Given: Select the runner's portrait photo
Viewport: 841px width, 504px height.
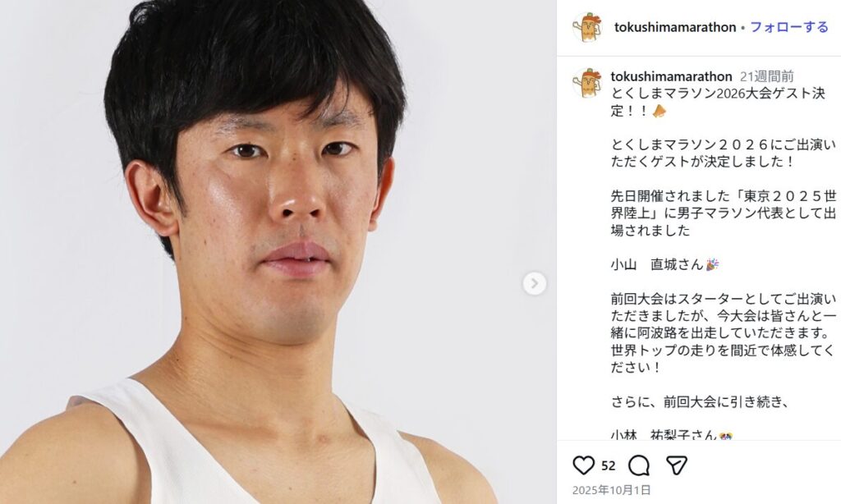Looking at the screenshot, I should click(278, 252).
